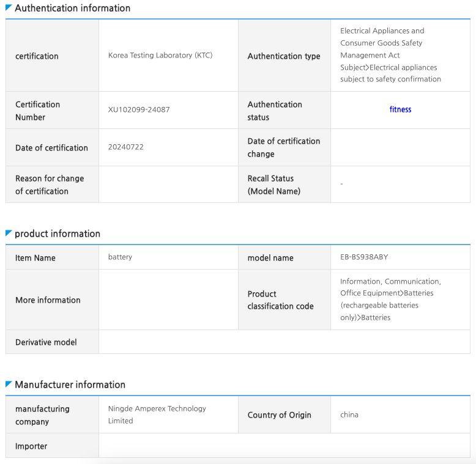Screen dimensions: 476x464
Task: Click the Ningde Amperex Technology Limited cell
Action: [157, 414]
